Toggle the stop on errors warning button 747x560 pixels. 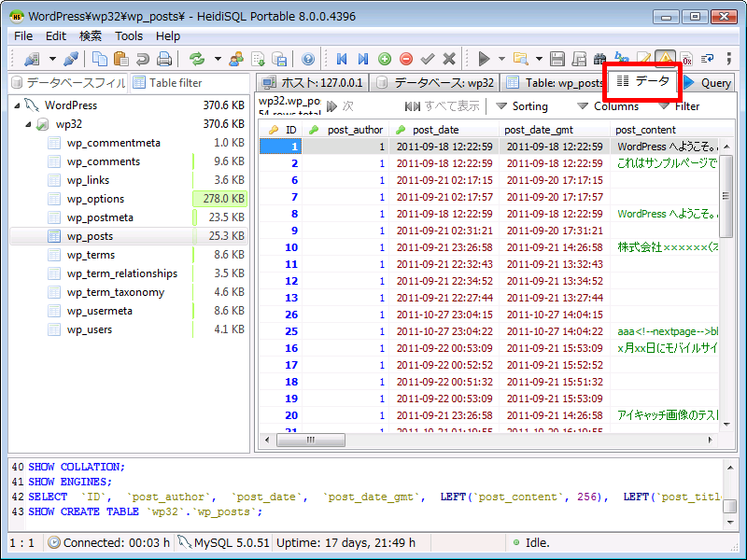coord(665,58)
